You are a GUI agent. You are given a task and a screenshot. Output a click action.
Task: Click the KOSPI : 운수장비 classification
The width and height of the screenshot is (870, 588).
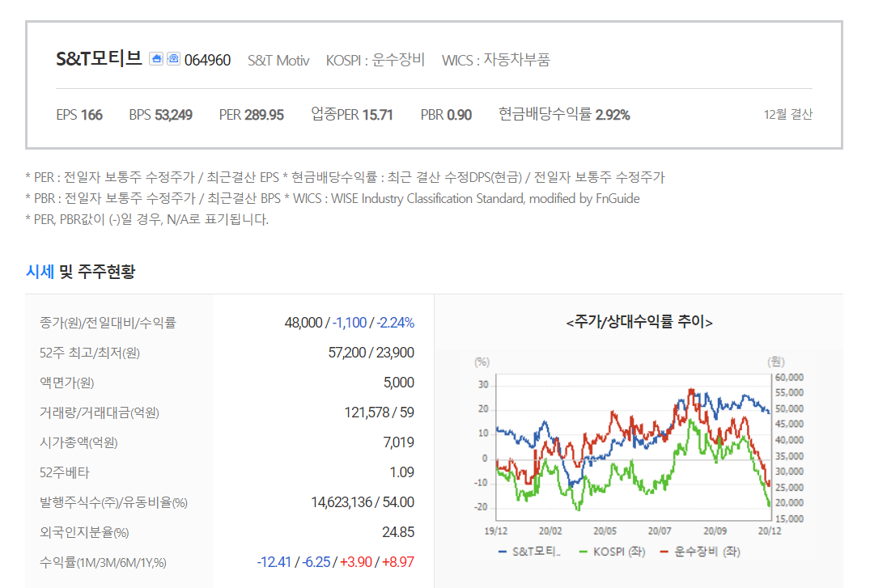pos(375,60)
